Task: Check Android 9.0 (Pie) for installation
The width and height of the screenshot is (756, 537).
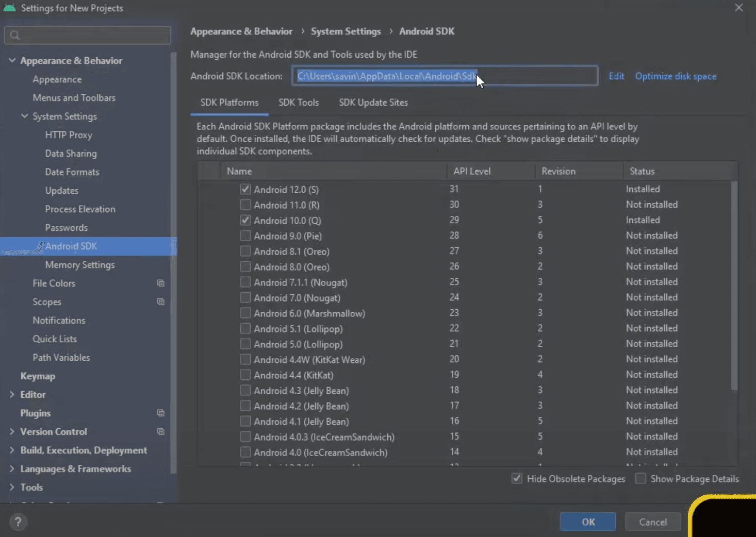Action: pyautogui.click(x=244, y=236)
